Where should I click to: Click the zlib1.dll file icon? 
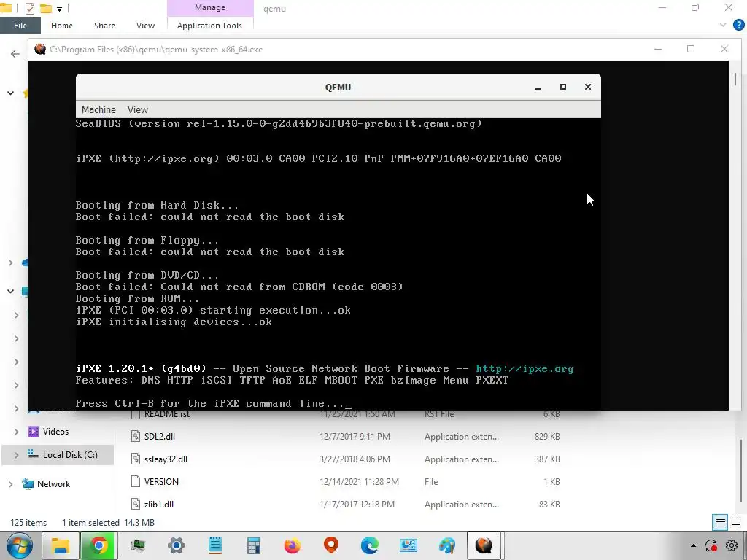[135, 505]
